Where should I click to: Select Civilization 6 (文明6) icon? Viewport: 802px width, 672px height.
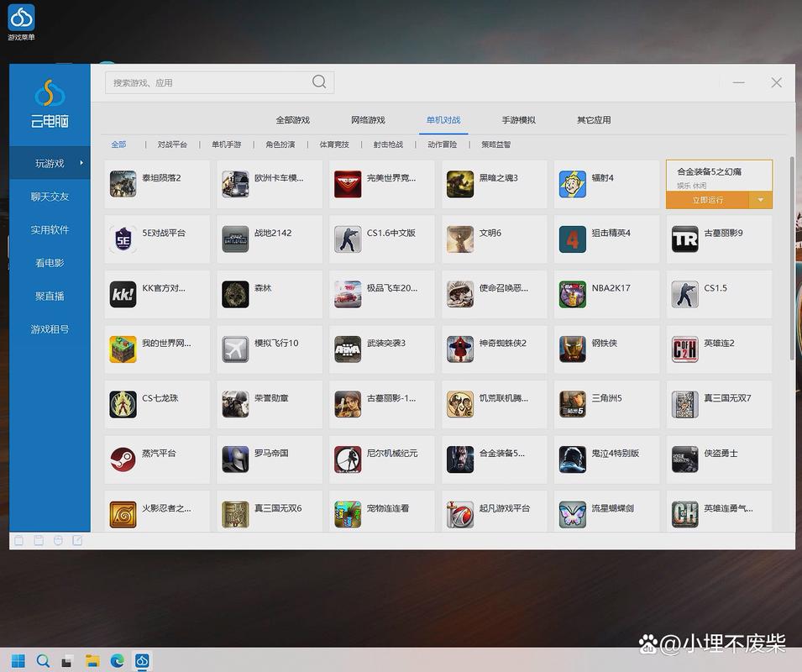[460, 239]
